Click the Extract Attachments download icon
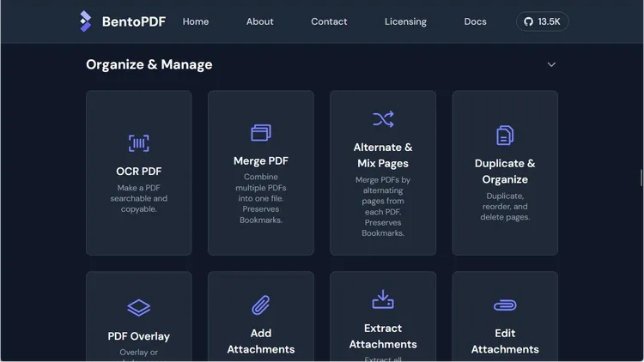The image size is (644, 362). point(383,299)
